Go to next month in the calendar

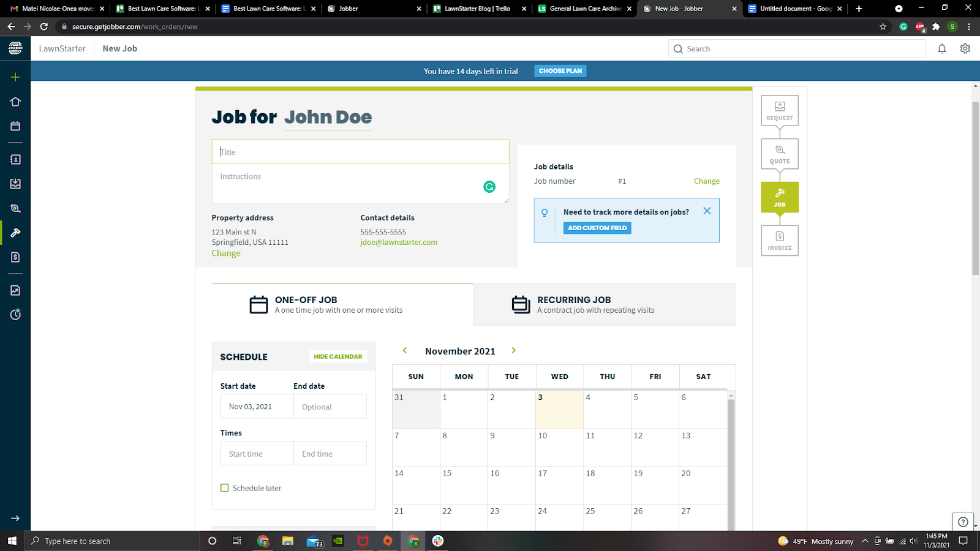coord(513,350)
